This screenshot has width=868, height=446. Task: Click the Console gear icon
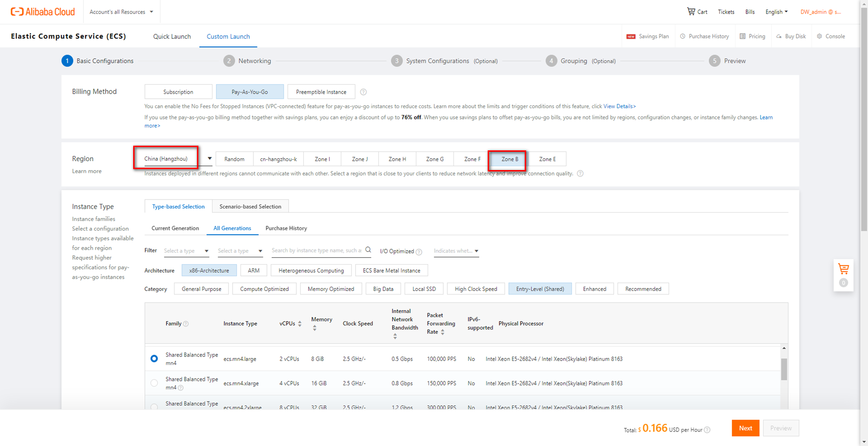pyautogui.click(x=819, y=36)
